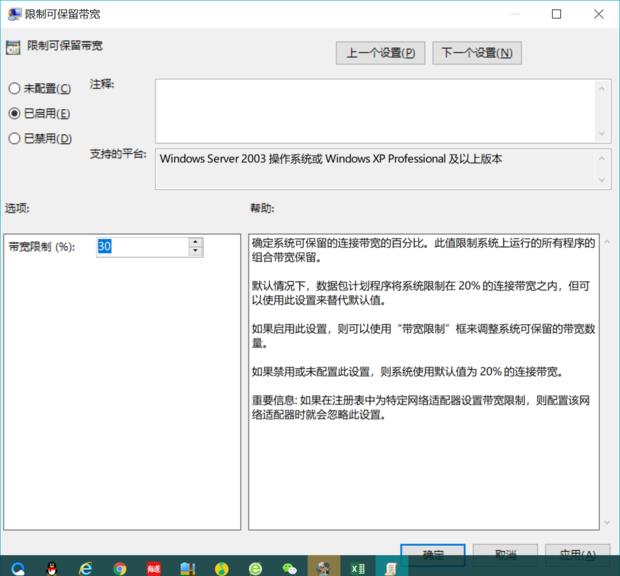
Task: Select the 已启用(E) radio button
Action: tap(39, 113)
